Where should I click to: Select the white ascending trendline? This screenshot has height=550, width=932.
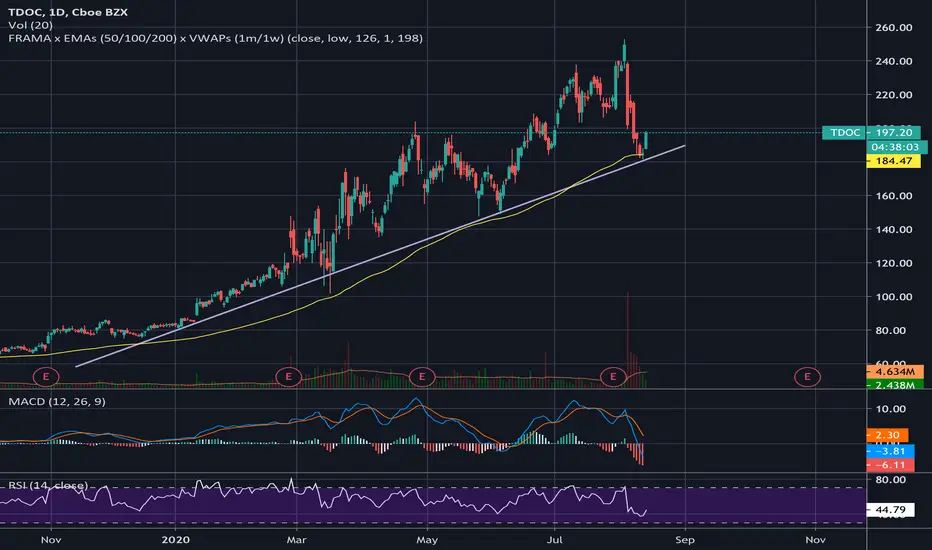380,256
